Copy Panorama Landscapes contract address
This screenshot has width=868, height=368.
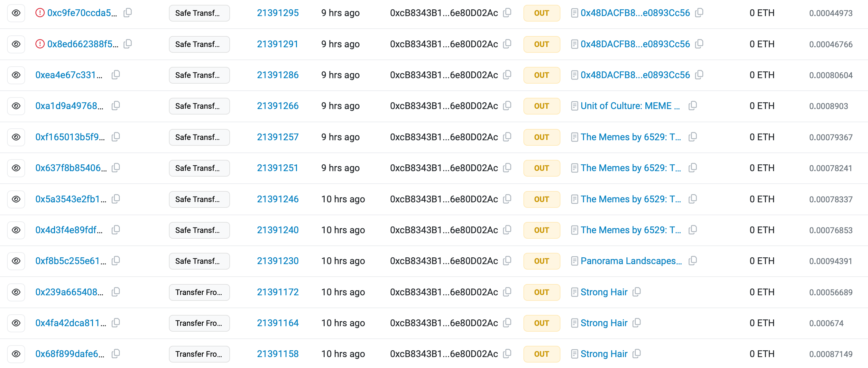click(x=692, y=261)
